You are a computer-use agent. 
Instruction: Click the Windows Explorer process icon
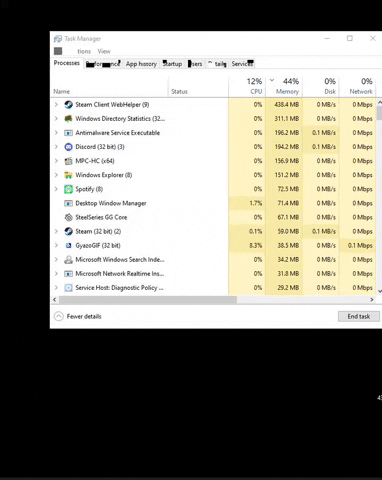pyautogui.click(x=68, y=175)
